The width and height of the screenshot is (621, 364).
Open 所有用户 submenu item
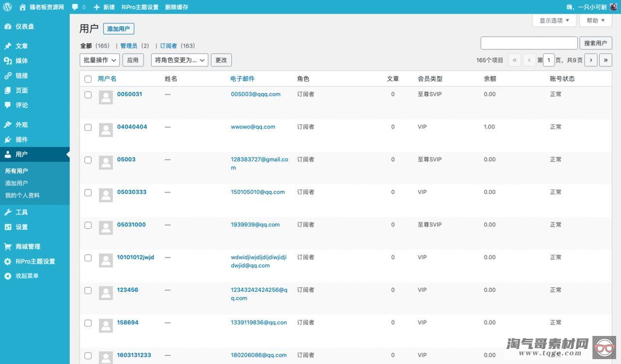click(16, 171)
